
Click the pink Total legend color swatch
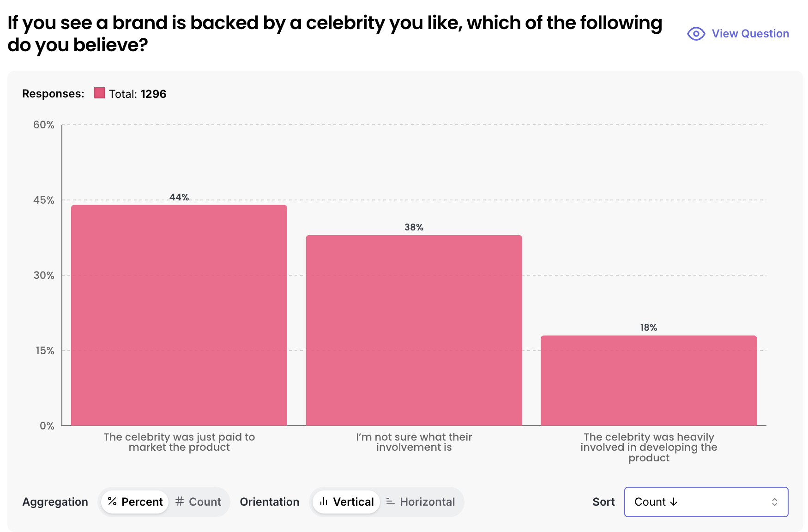99,93
